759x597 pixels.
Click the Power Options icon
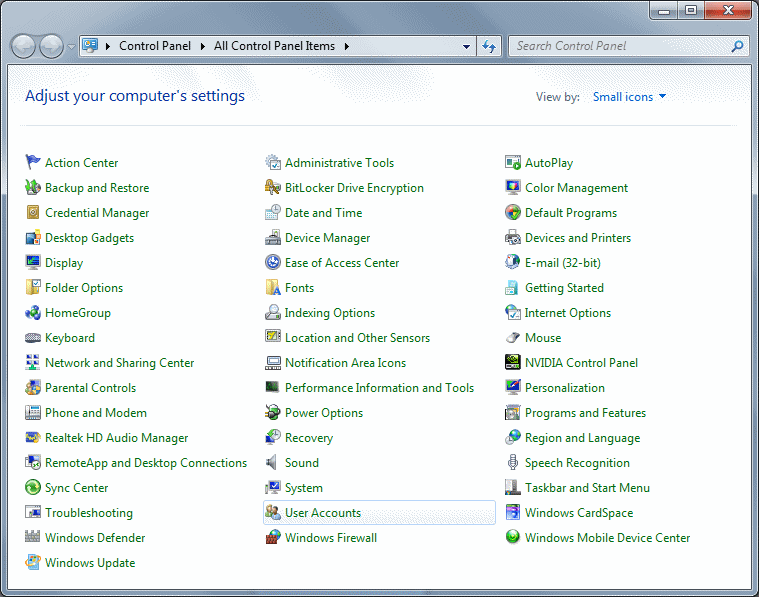[273, 413]
